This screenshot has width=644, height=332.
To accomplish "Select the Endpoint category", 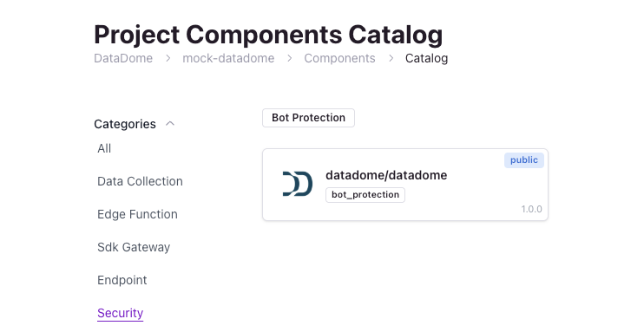I will pyautogui.click(x=122, y=280).
